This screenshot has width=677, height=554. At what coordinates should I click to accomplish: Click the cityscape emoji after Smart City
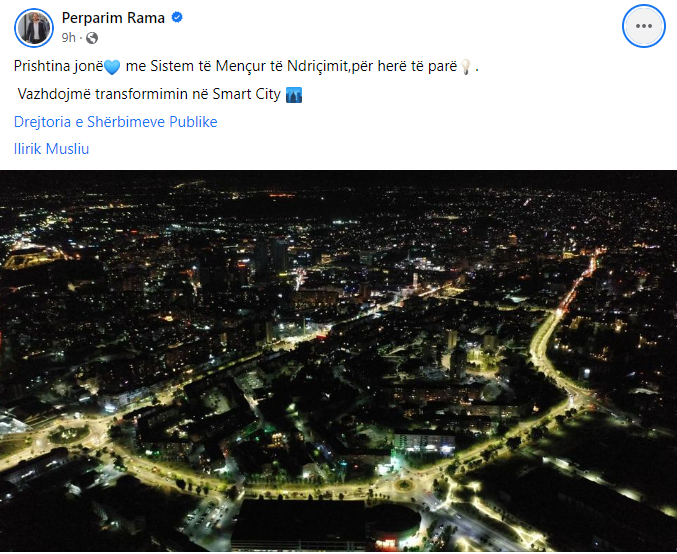tap(294, 95)
